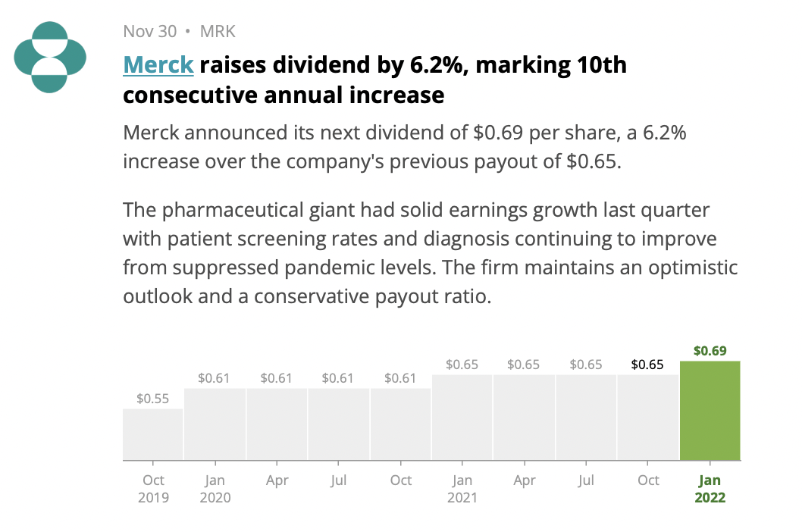802x532 pixels.
Task: Click the black $0.65 value label
Action: 647,365
